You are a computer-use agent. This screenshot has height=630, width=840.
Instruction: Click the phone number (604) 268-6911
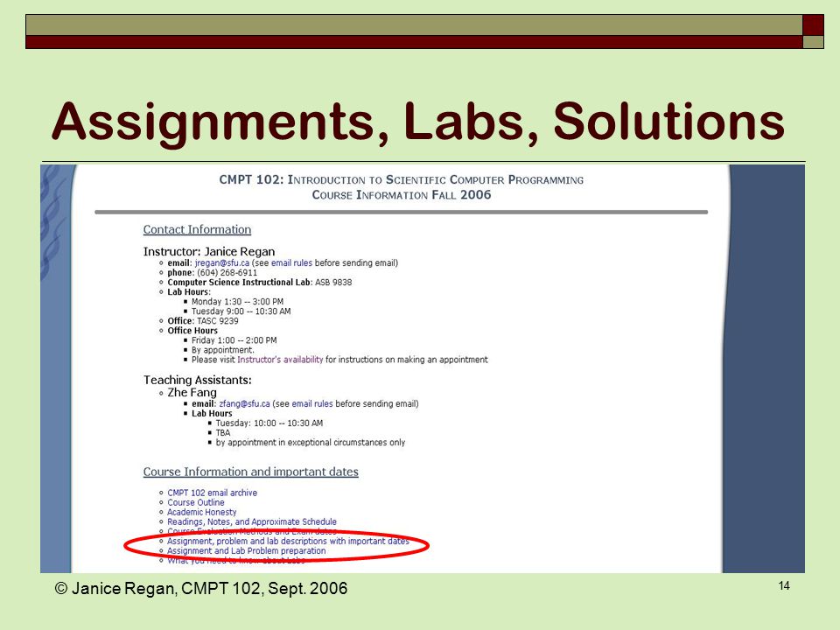(227, 273)
